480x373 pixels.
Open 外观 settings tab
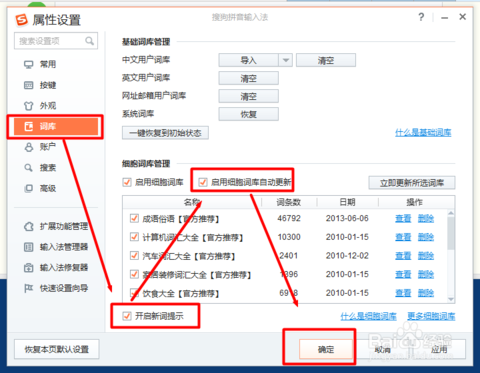[56, 106]
